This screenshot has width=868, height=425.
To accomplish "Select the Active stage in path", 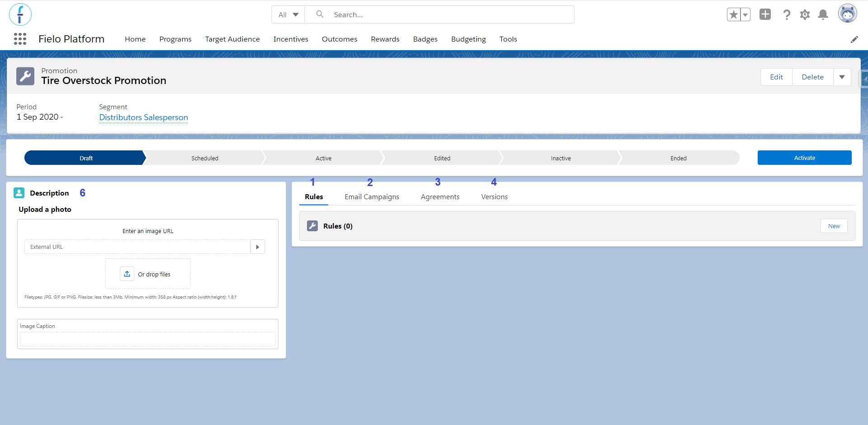I will [323, 158].
